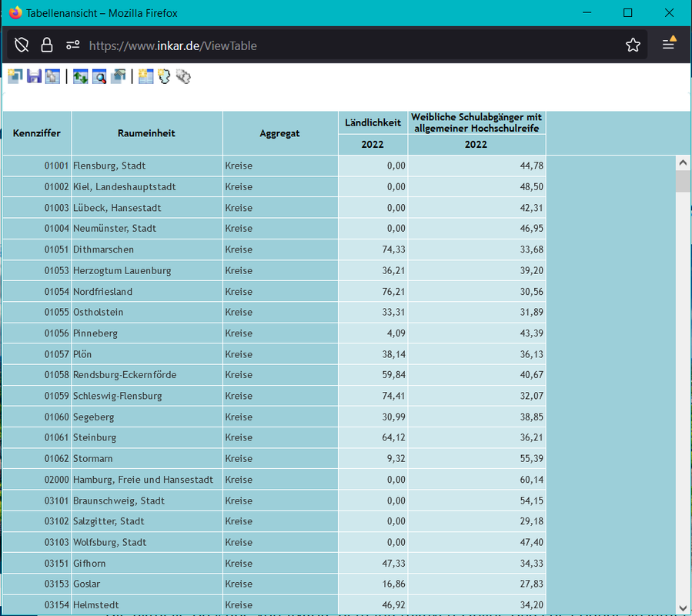Select the Stormarn cell

point(147,458)
